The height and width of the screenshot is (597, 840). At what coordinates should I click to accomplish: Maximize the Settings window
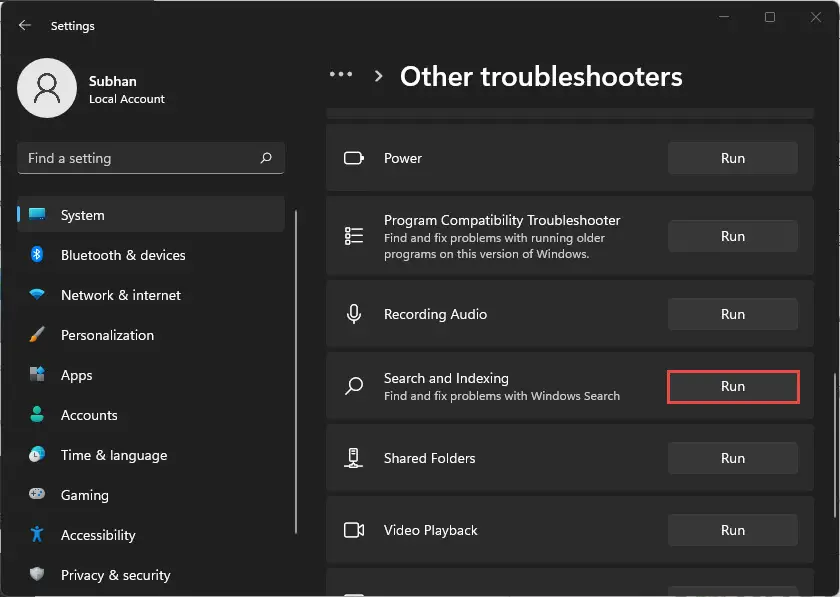coord(770,17)
